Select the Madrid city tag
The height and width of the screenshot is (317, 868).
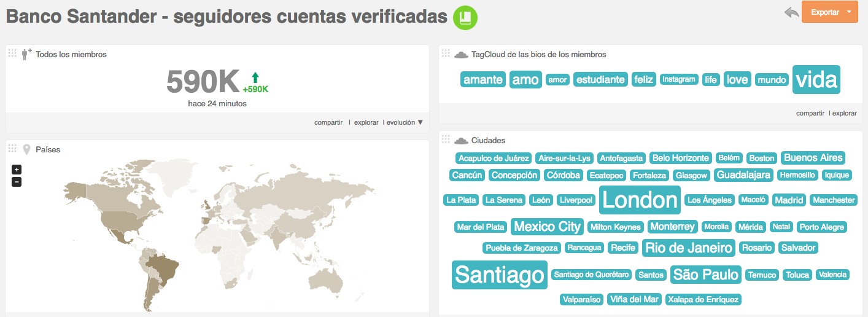pyautogui.click(x=789, y=200)
